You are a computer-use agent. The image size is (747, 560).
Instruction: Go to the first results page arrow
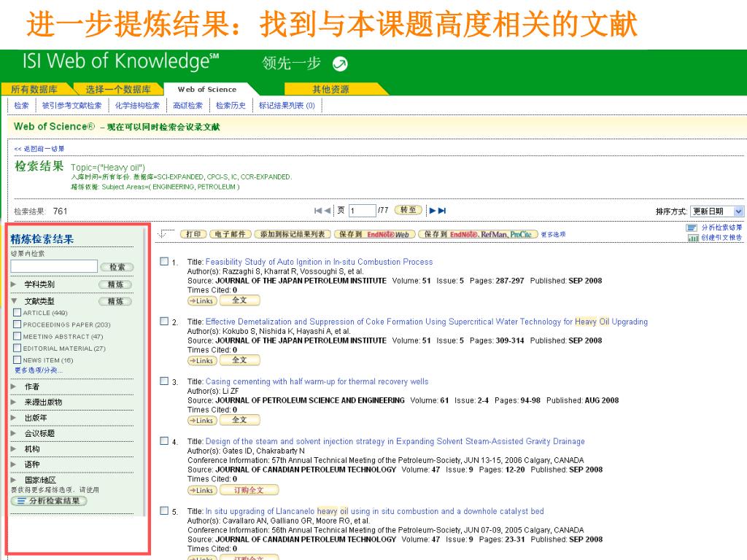point(318,211)
